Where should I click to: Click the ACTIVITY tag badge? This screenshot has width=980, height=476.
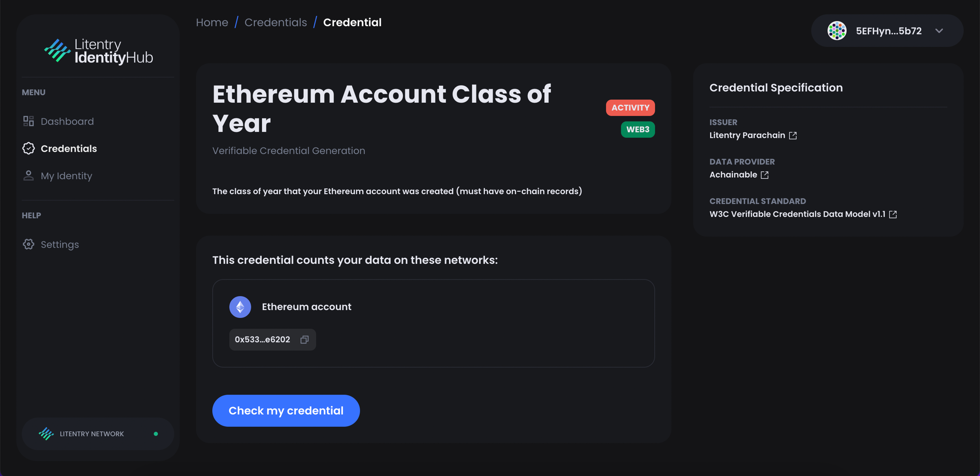(630, 108)
